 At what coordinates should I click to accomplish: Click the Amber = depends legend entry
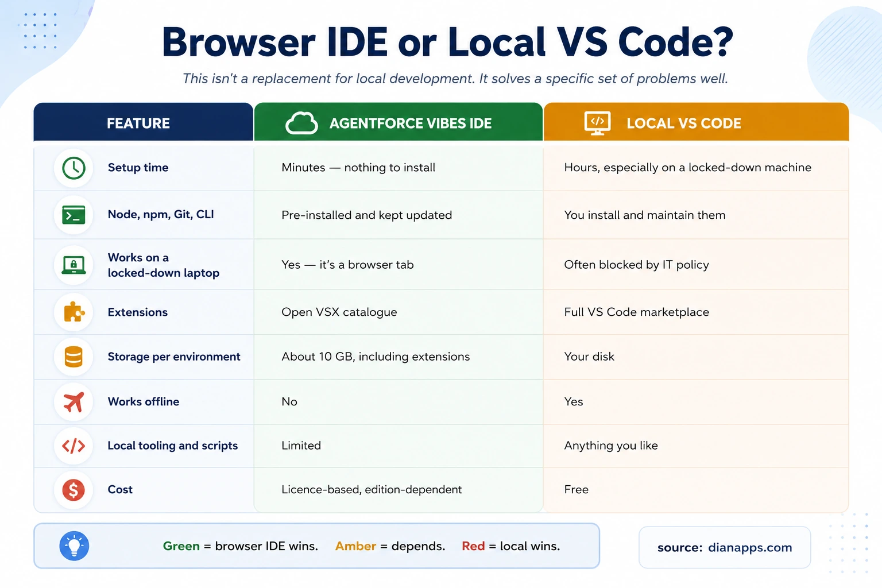point(390,546)
